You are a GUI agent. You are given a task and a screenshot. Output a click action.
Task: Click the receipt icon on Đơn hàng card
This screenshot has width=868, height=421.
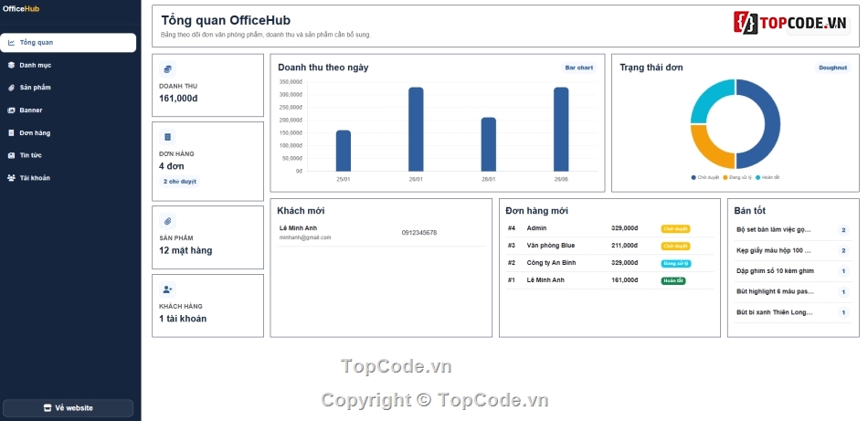click(168, 137)
